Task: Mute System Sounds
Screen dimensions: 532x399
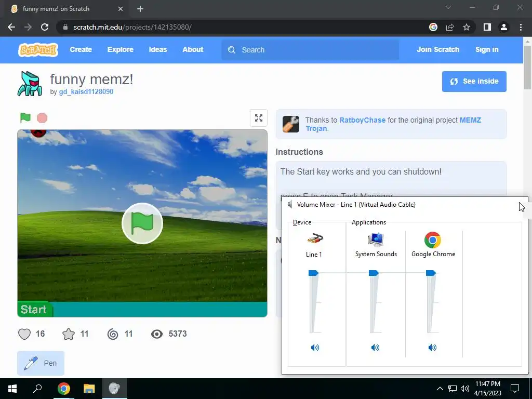Action: [375, 348]
